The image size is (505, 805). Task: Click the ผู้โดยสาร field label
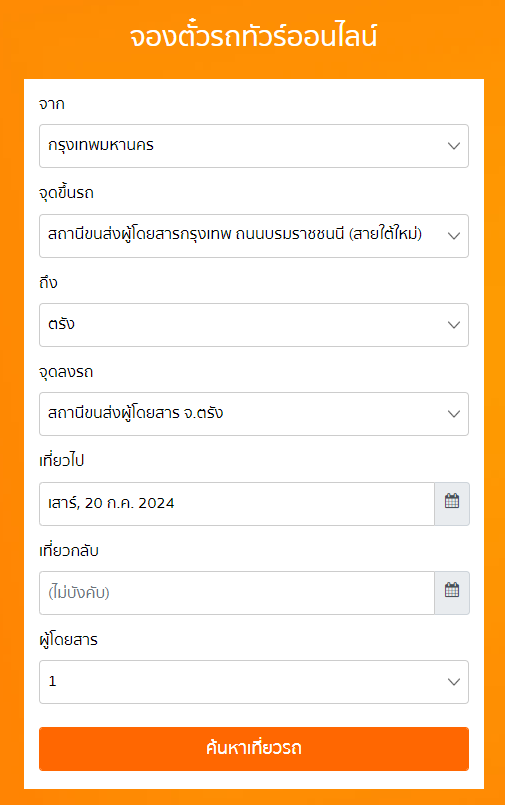pyautogui.click(x=68, y=640)
